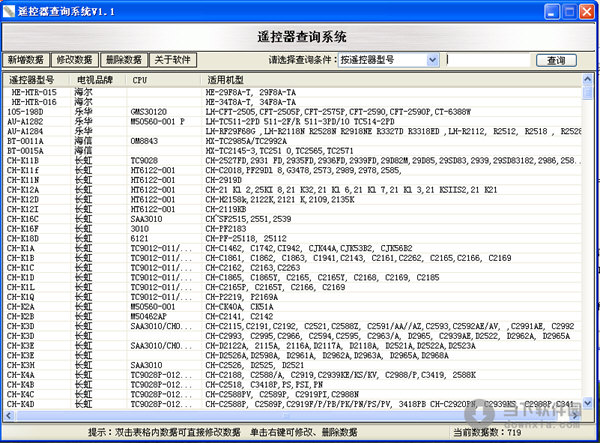
Task: Select row CH-K1C
Action: pos(292,268)
